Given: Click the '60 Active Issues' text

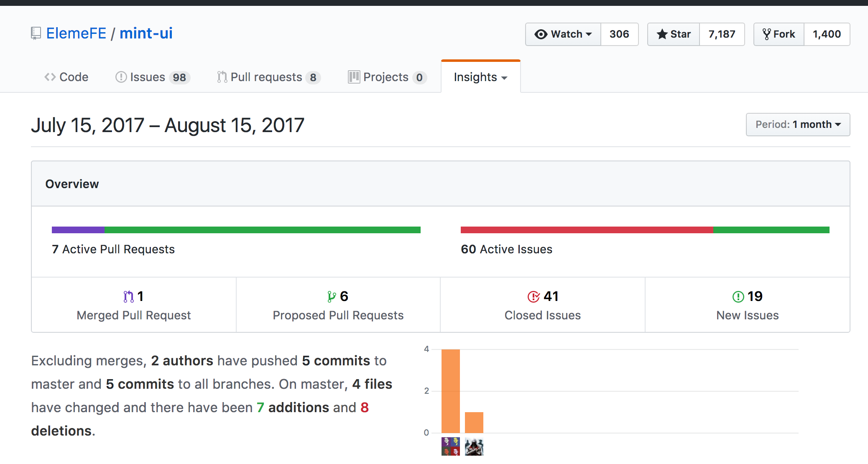Looking at the screenshot, I should 507,249.
